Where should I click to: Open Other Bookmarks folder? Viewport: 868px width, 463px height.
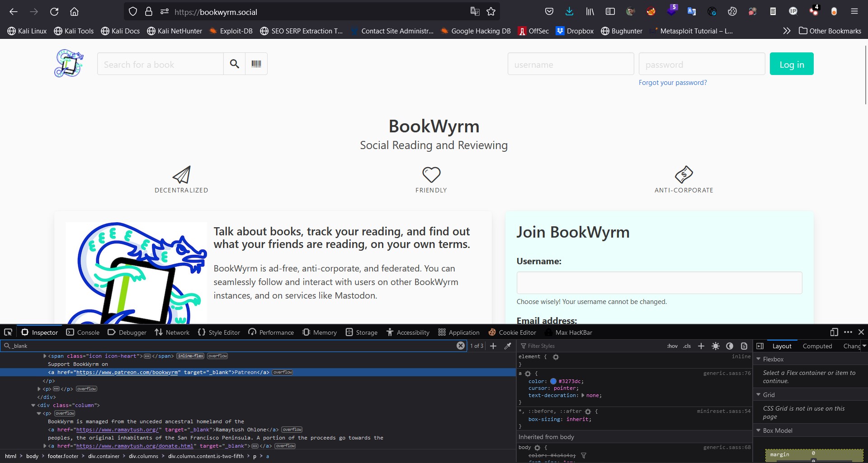click(x=830, y=31)
